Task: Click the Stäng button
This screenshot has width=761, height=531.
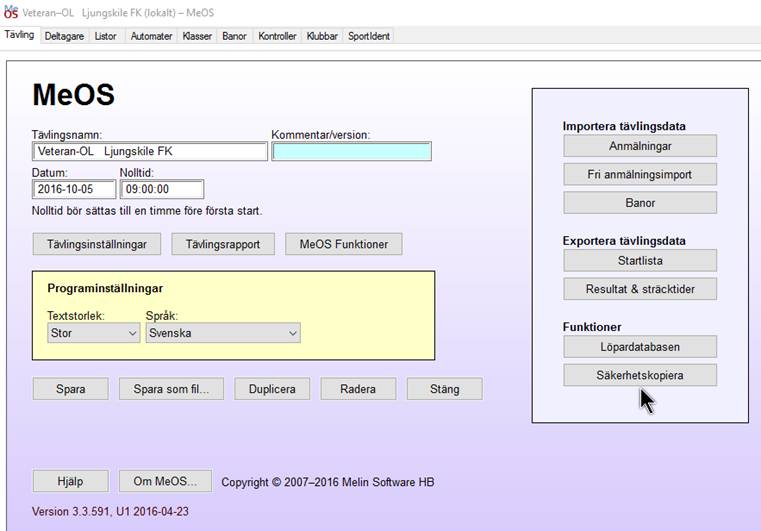Action: pos(445,389)
